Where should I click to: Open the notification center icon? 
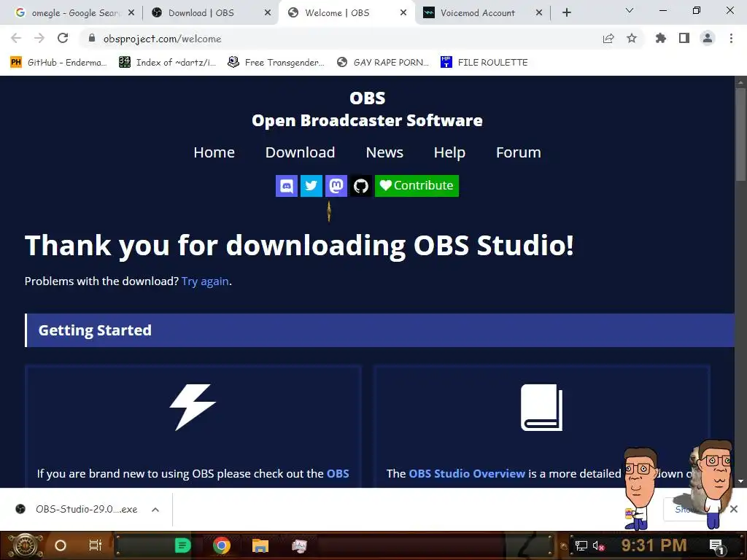click(716, 546)
